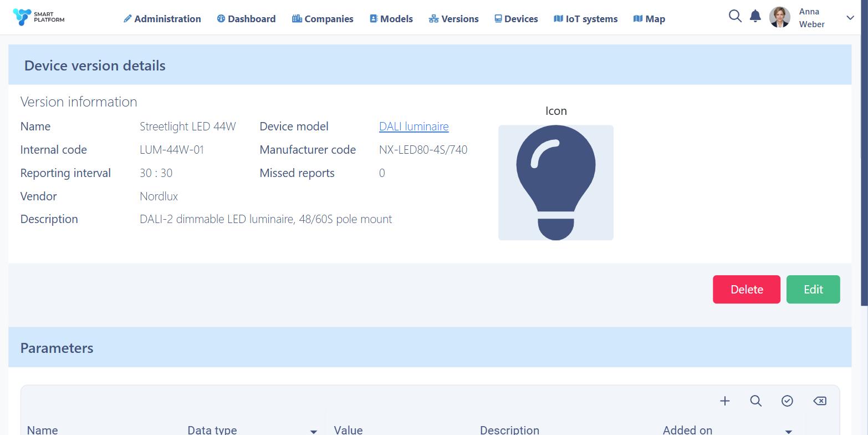This screenshot has height=435, width=868.
Task: Click the search magnifier in the header
Action: point(735,16)
